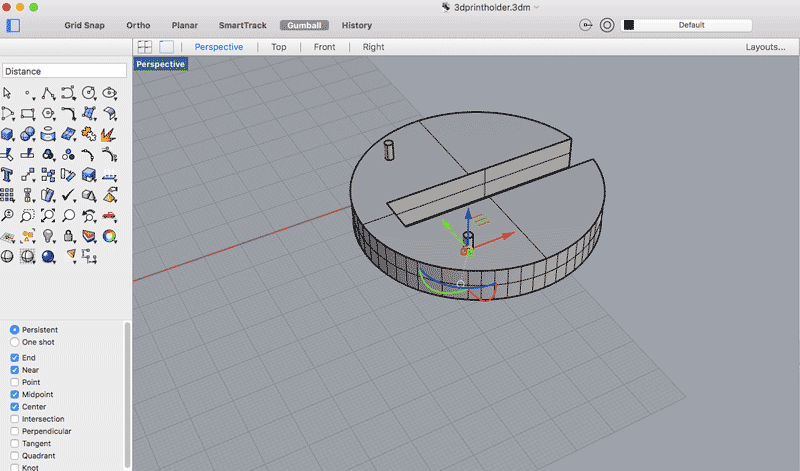Open the Layouts... menu
This screenshot has width=800, height=471.
tap(764, 47)
